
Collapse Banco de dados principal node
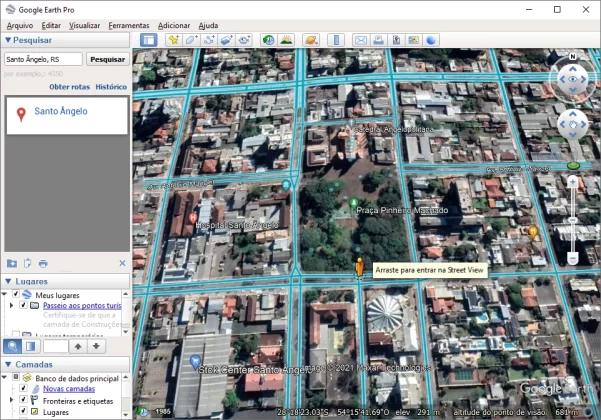[x=5, y=377]
